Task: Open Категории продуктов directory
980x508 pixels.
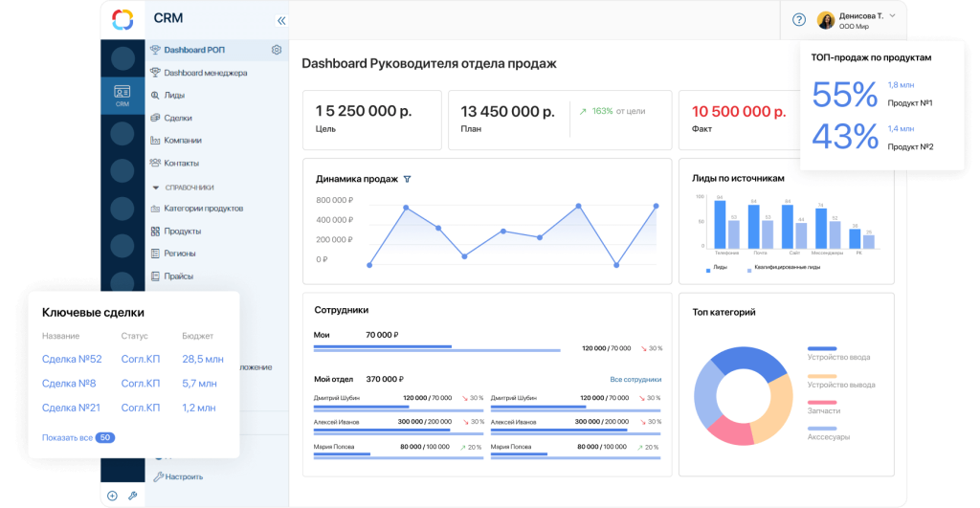Action: point(203,208)
